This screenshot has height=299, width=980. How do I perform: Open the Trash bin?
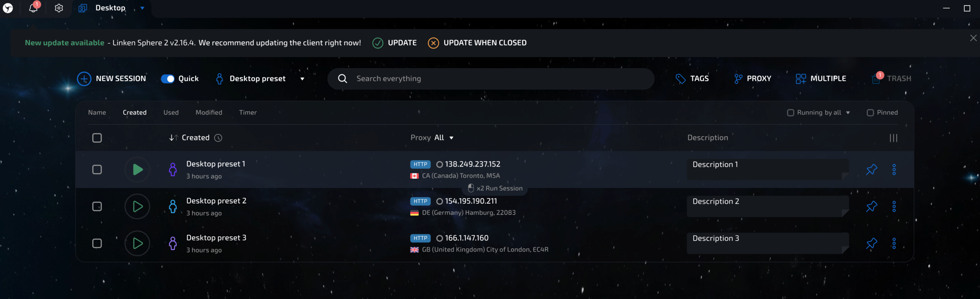click(891, 78)
